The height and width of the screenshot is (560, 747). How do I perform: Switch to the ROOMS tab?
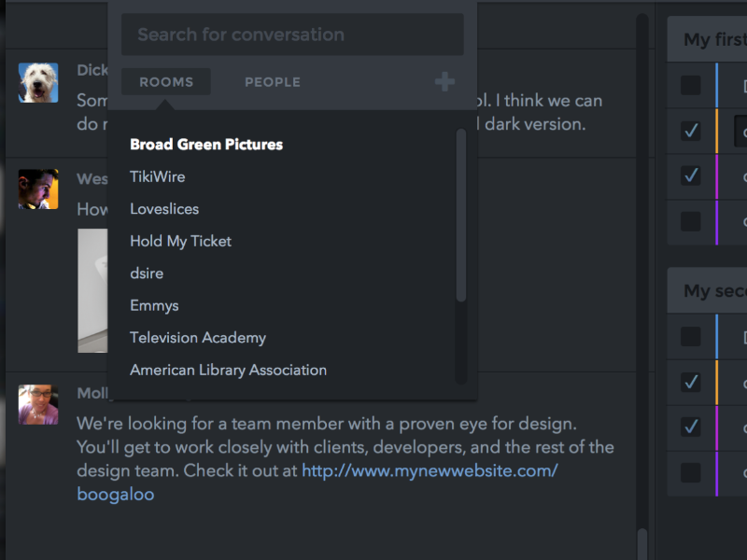point(165,82)
